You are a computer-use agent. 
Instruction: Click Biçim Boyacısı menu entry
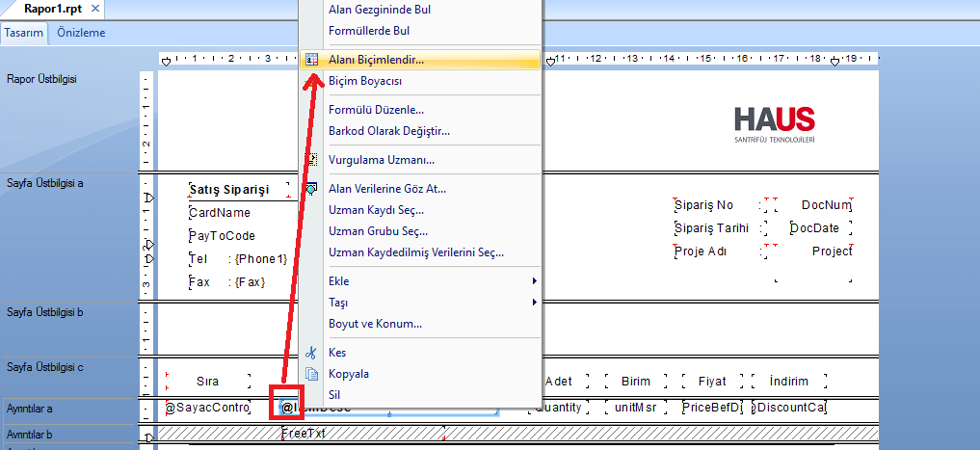pos(365,81)
